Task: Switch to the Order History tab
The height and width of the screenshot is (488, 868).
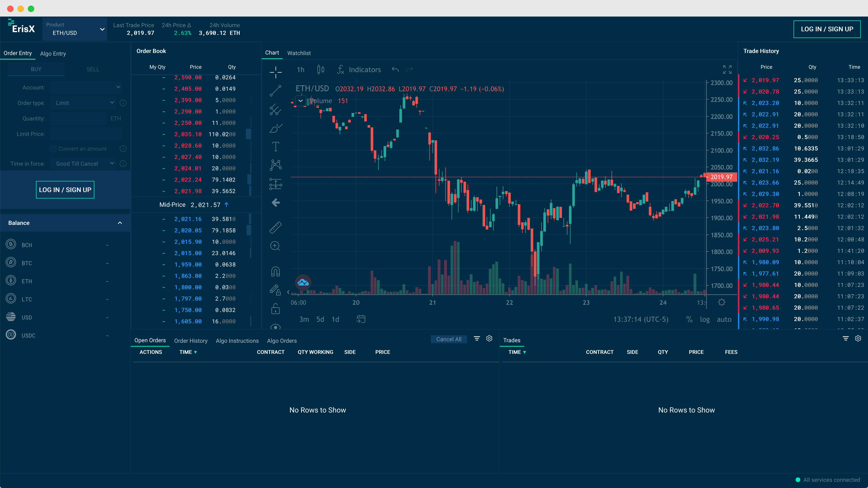Action: coord(190,340)
